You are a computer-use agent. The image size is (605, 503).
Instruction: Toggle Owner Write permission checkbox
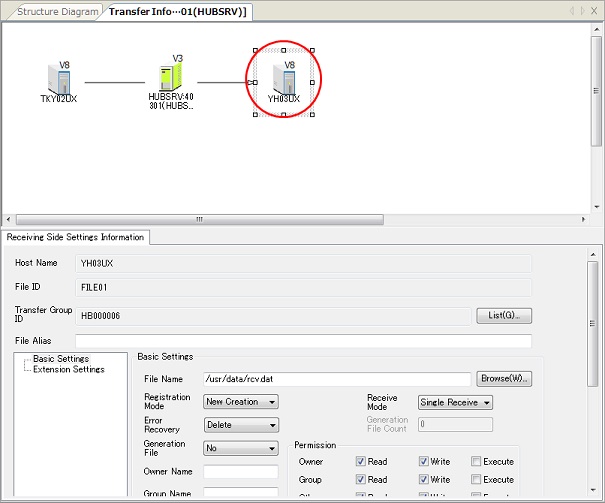click(x=424, y=462)
